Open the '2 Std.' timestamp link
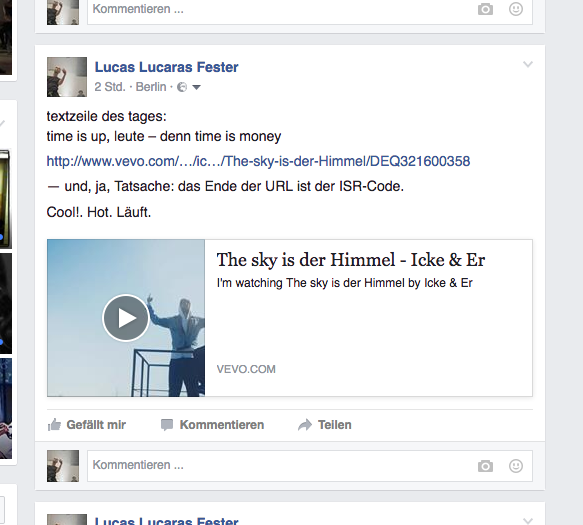 pyautogui.click(x=110, y=87)
